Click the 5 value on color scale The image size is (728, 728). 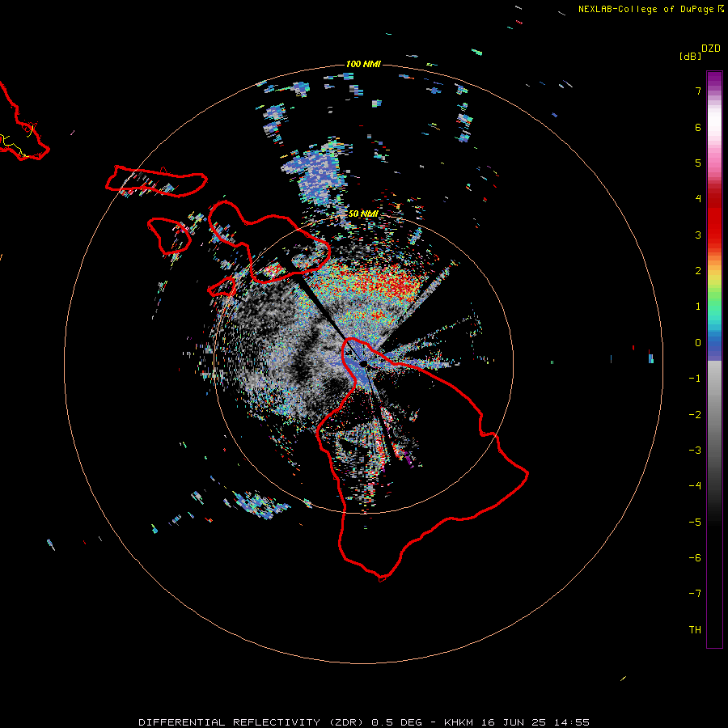coord(698,163)
